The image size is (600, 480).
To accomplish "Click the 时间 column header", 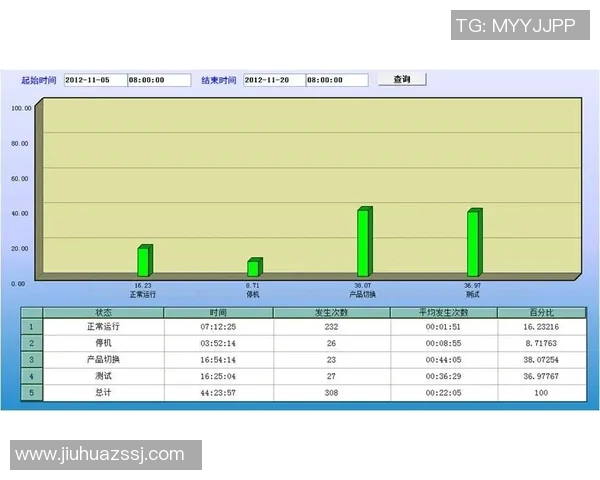I will tap(218, 313).
